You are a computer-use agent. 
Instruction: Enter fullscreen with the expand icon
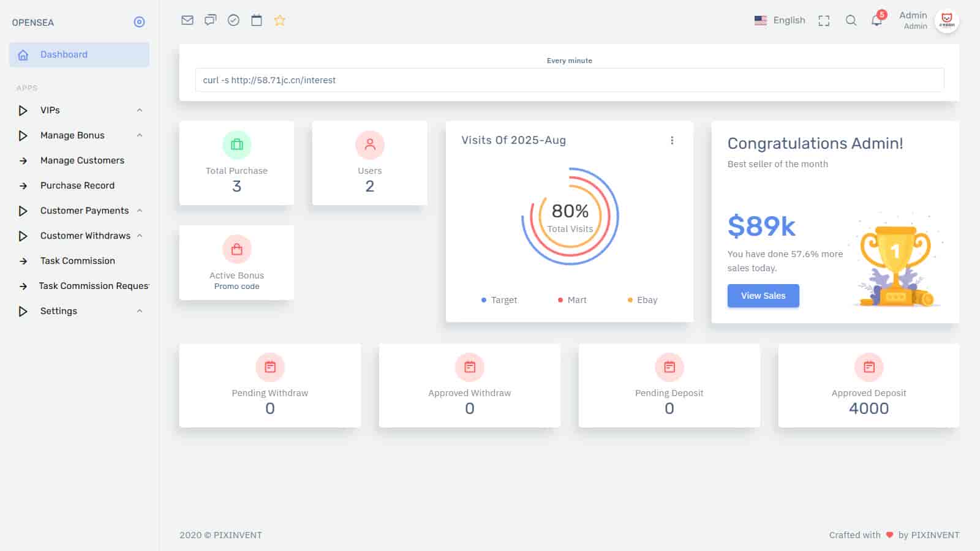click(x=824, y=21)
